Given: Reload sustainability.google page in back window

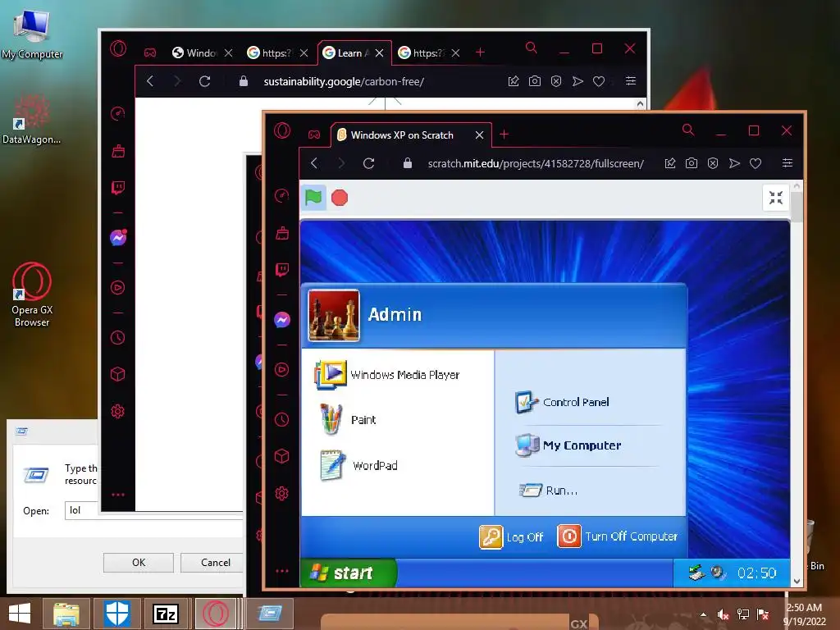Looking at the screenshot, I should (x=204, y=81).
